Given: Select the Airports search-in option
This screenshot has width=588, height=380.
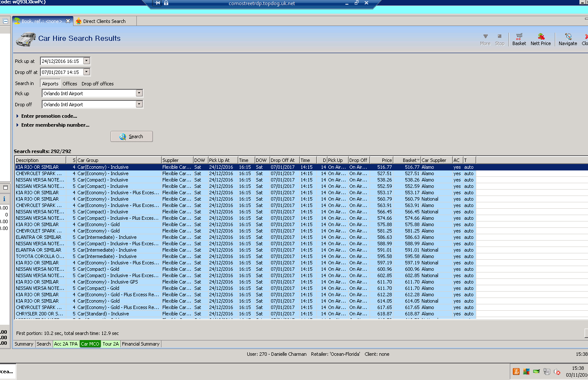Looking at the screenshot, I should [50, 84].
